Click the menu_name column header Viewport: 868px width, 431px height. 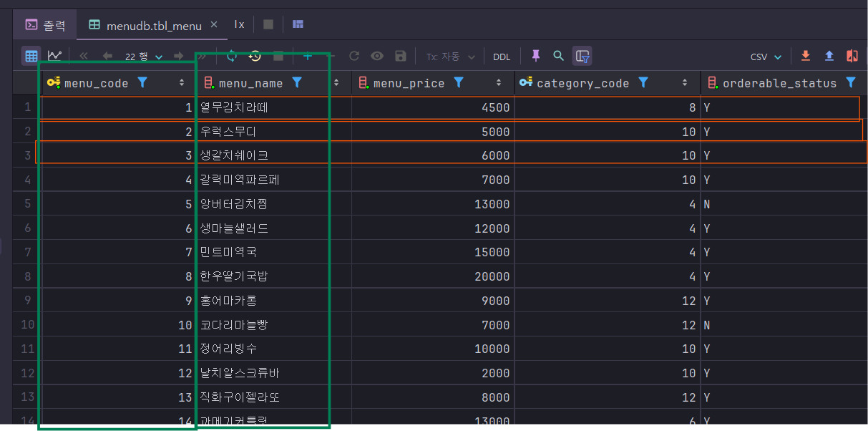(250, 83)
